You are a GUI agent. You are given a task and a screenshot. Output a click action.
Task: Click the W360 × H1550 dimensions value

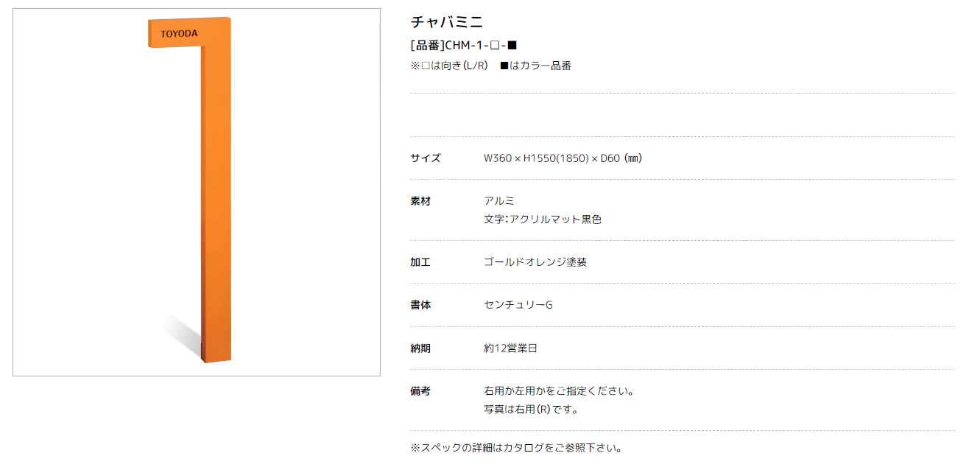pyautogui.click(x=563, y=158)
